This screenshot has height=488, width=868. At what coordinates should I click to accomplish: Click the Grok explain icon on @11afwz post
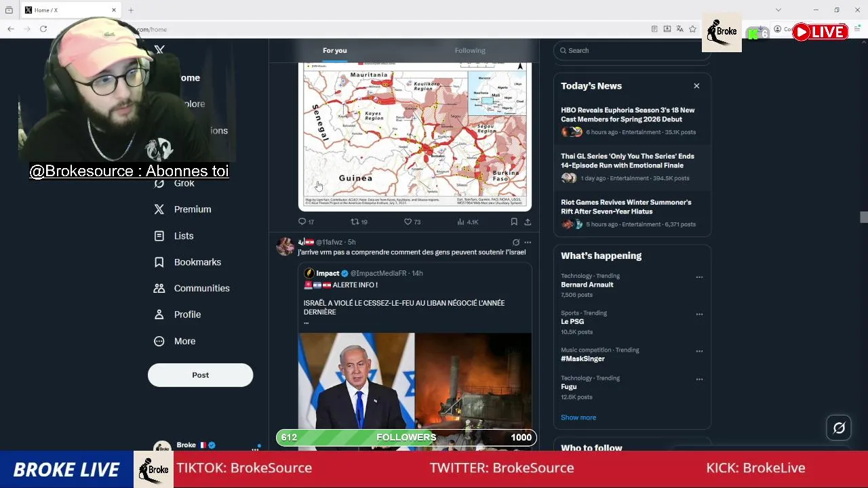(x=516, y=242)
